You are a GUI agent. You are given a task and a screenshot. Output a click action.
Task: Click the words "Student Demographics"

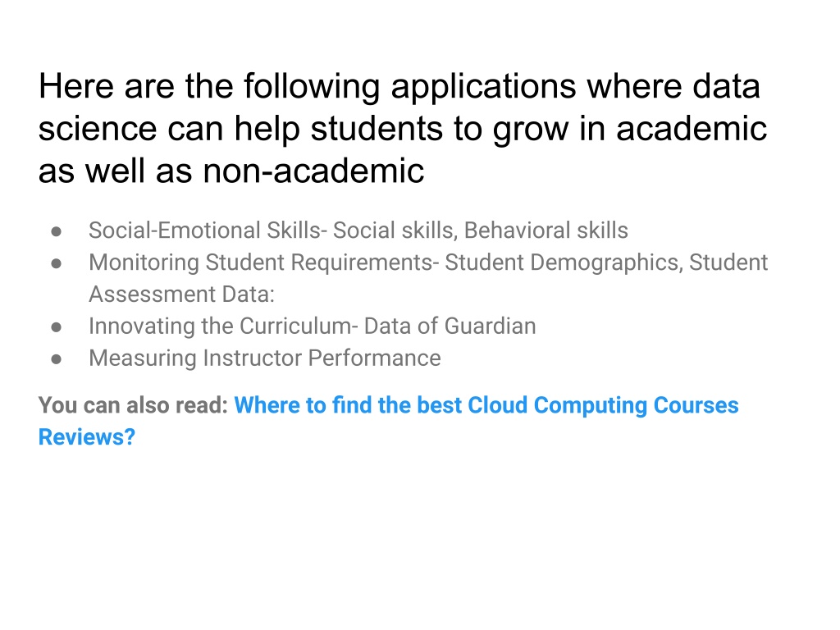click(561, 262)
